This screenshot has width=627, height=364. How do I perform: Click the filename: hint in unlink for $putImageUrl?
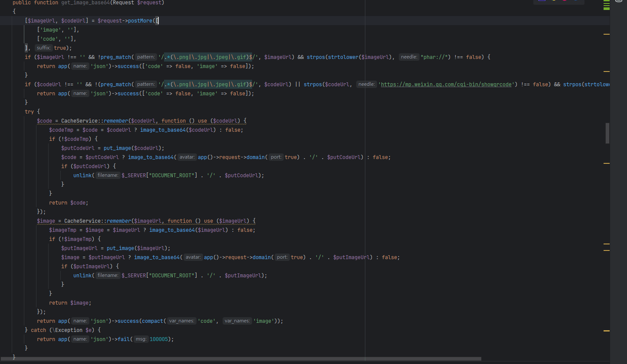108,276
